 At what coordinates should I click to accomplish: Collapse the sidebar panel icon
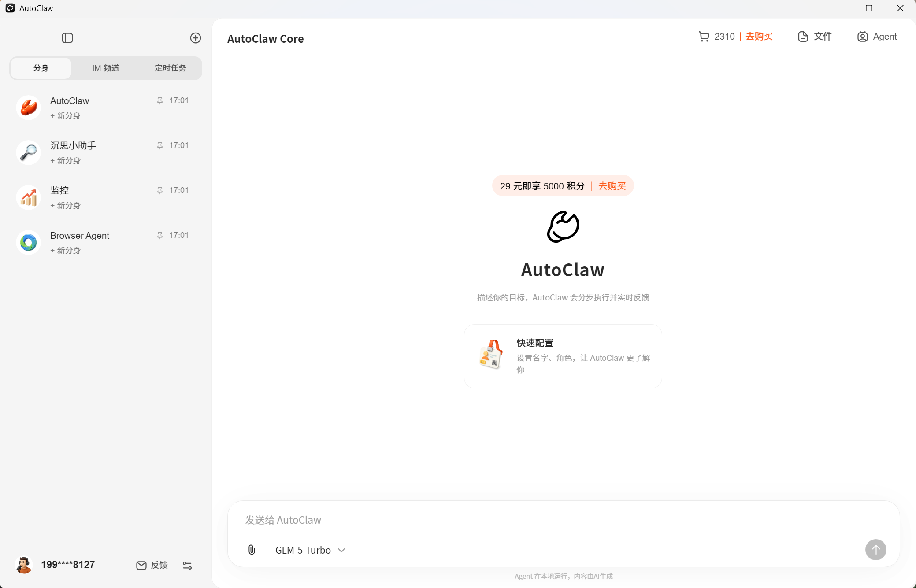click(x=67, y=38)
